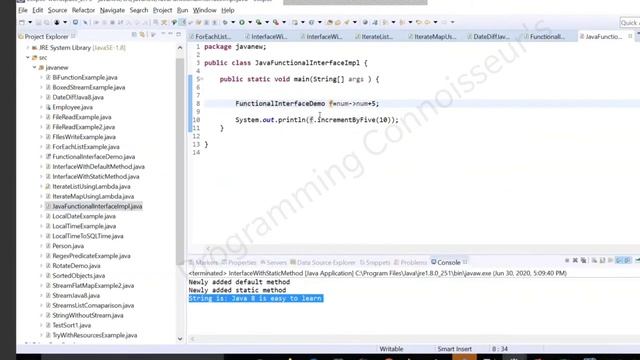Screen dimensions: 640x360
Task: Click the 'Newly added static method' console line
Action: 237,290
